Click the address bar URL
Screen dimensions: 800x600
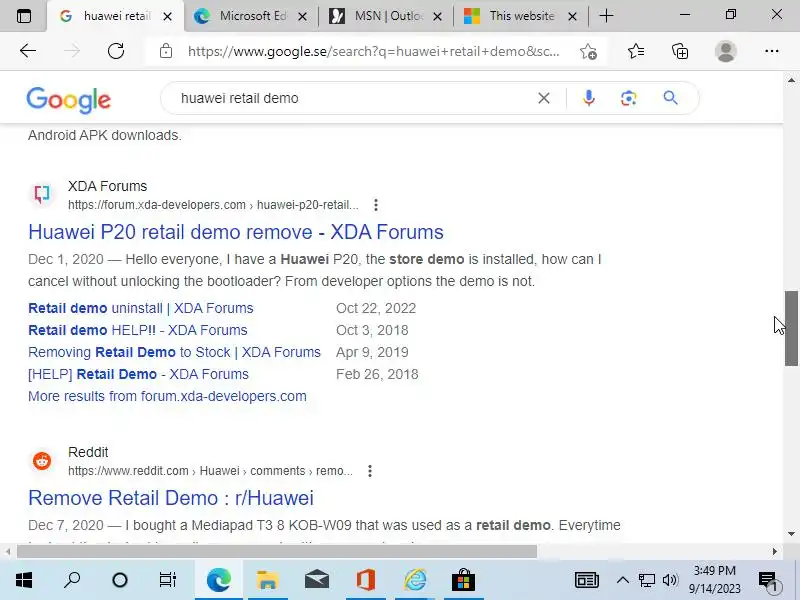click(373, 52)
